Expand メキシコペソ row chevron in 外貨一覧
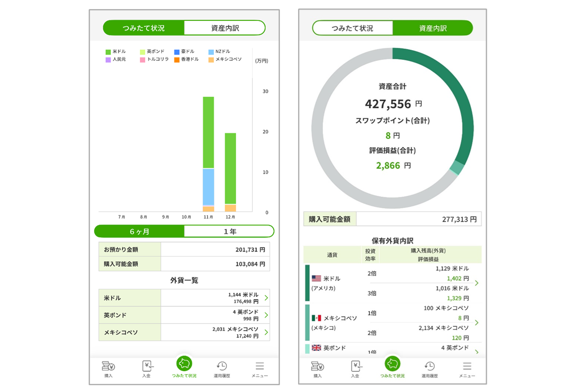The image size is (587, 392). (266, 332)
